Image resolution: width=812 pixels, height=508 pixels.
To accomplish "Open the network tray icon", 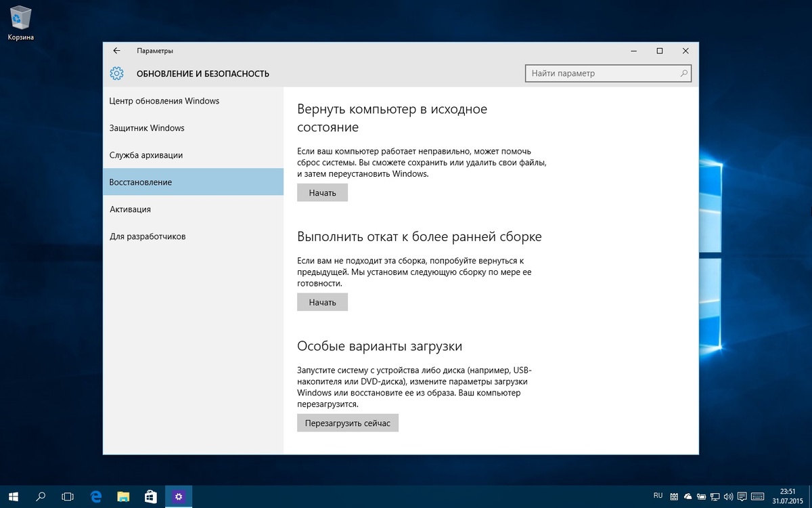I will tap(715, 496).
